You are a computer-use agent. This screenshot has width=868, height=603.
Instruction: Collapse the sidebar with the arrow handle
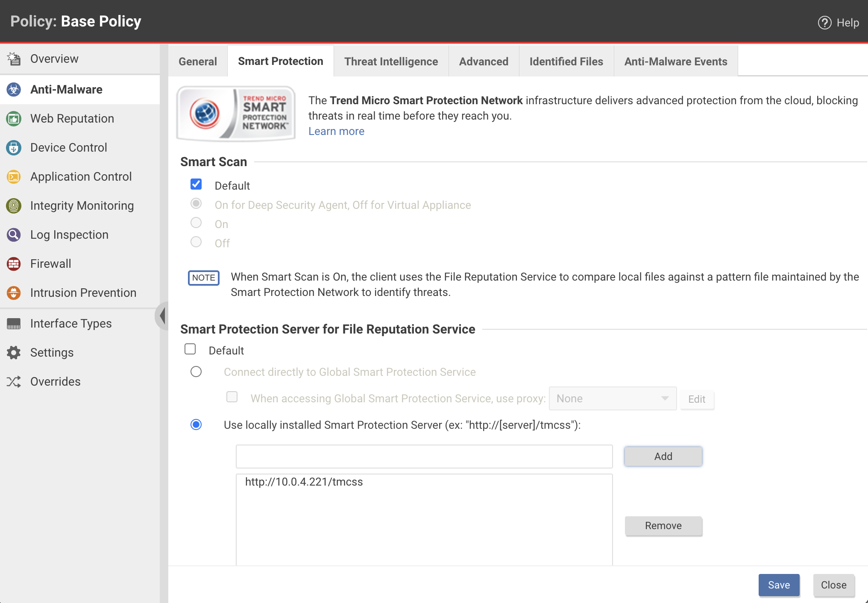[162, 316]
